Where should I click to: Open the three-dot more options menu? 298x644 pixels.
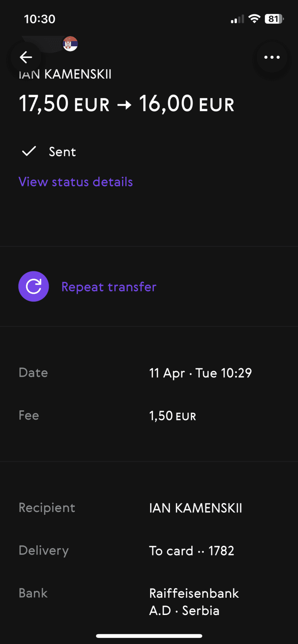(x=272, y=57)
